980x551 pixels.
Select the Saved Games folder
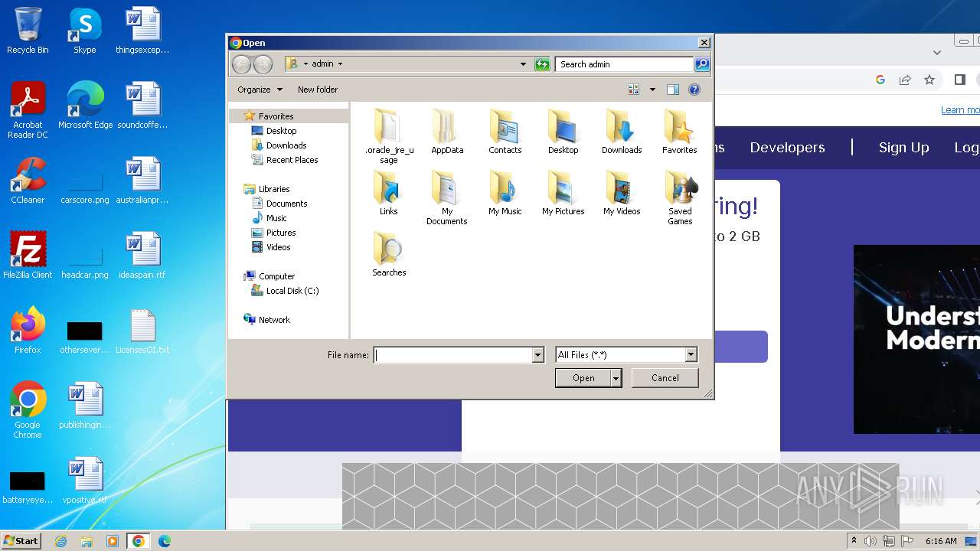click(680, 197)
